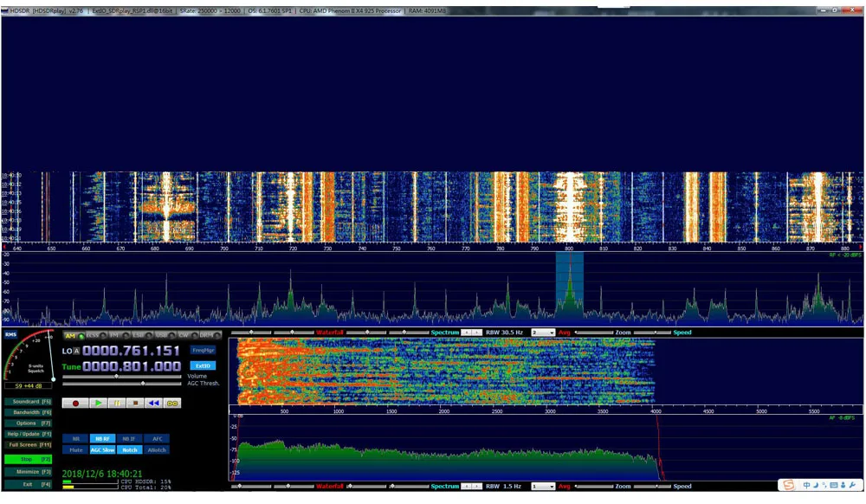This screenshot has width=866, height=504.
Task: Enable ANotch auto notch filter
Action: 157,450
